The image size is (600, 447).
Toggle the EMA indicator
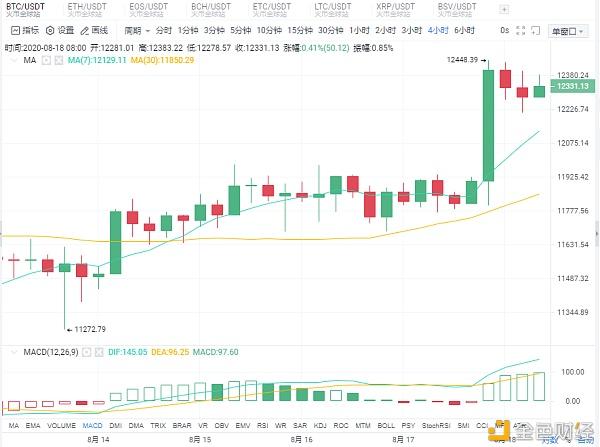(33, 426)
